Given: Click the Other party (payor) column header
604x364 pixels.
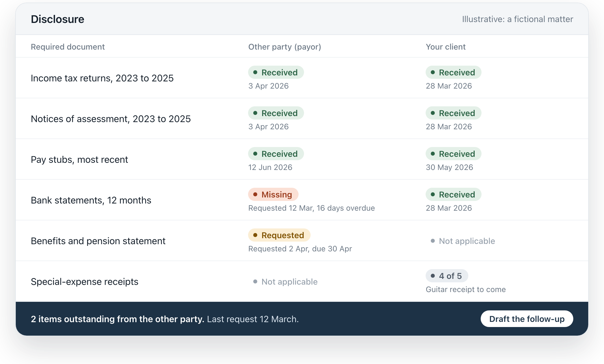Looking at the screenshot, I should pos(285,47).
